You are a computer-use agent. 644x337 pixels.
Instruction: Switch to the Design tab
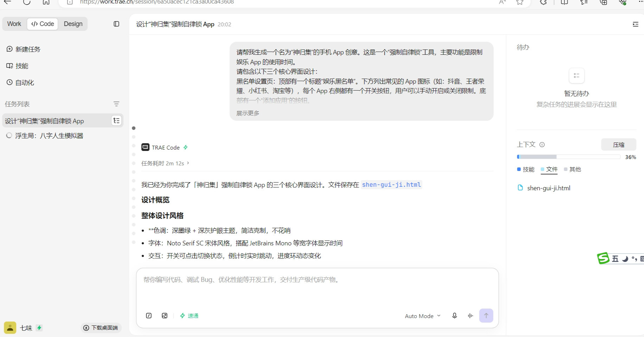tap(73, 24)
